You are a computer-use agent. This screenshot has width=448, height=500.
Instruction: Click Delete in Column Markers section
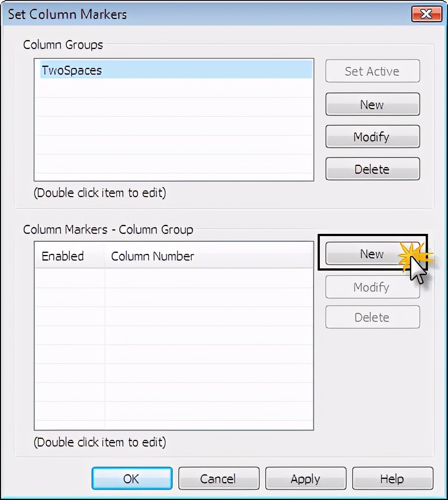click(372, 317)
